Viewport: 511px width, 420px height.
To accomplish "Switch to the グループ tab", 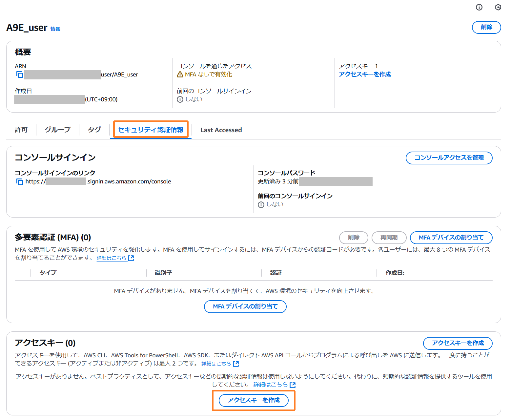I will coord(58,130).
